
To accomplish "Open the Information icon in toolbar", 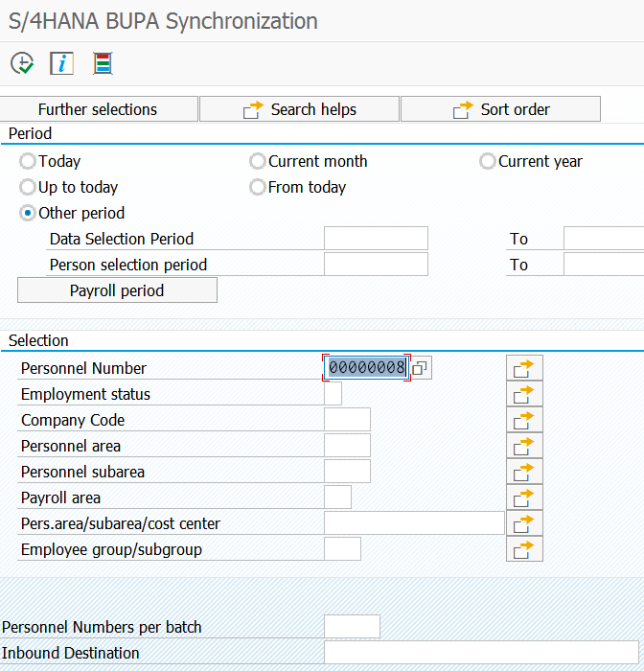I will tap(62, 63).
